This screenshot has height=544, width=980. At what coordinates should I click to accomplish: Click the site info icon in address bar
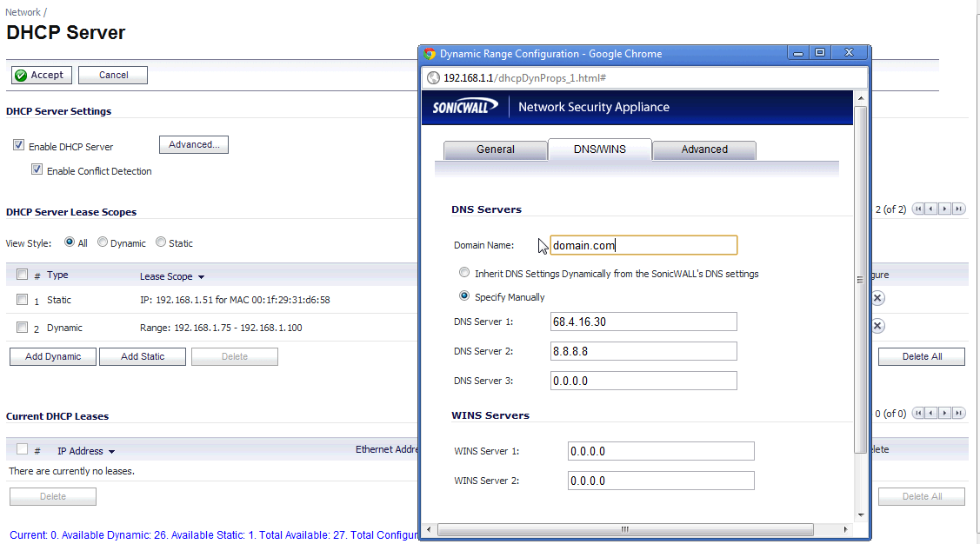[x=433, y=78]
